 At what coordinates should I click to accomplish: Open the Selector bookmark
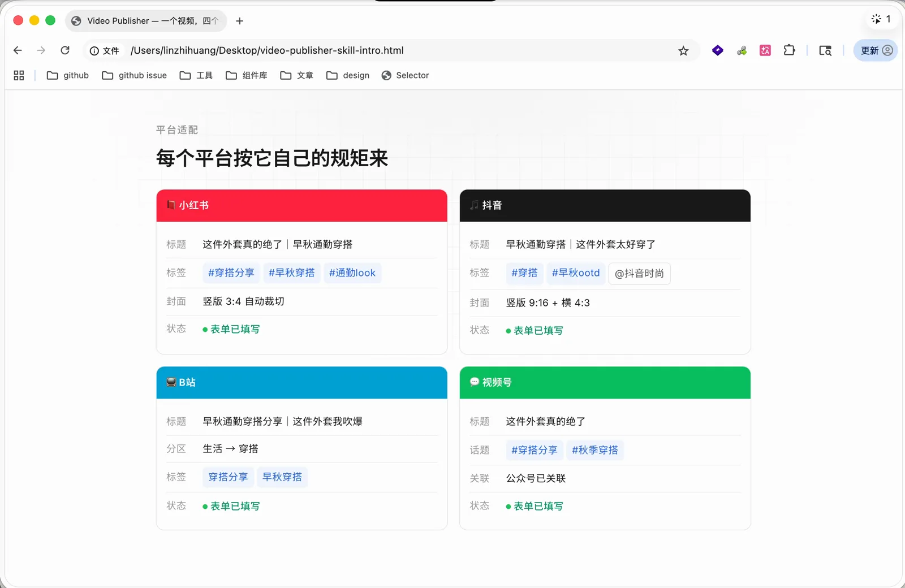click(405, 75)
